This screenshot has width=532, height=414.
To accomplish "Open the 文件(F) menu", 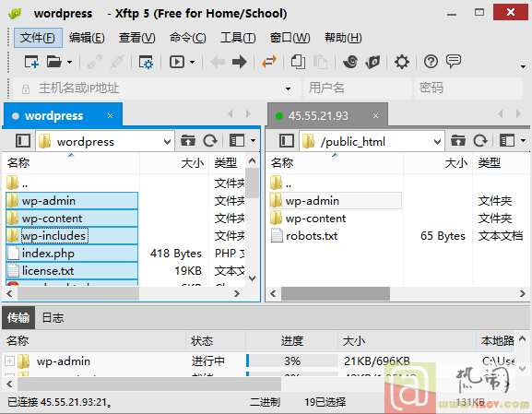I will (38, 38).
